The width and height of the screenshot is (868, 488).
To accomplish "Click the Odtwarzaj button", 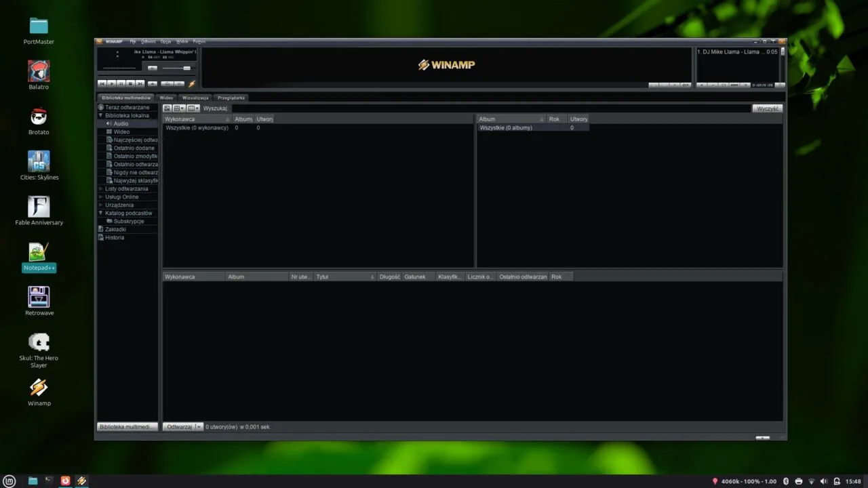I will point(179,427).
